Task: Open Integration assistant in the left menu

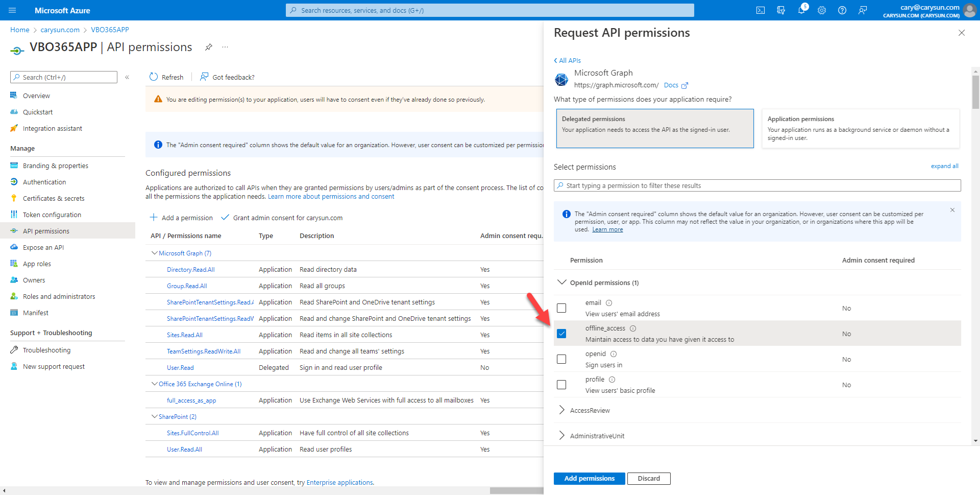Action: tap(52, 128)
